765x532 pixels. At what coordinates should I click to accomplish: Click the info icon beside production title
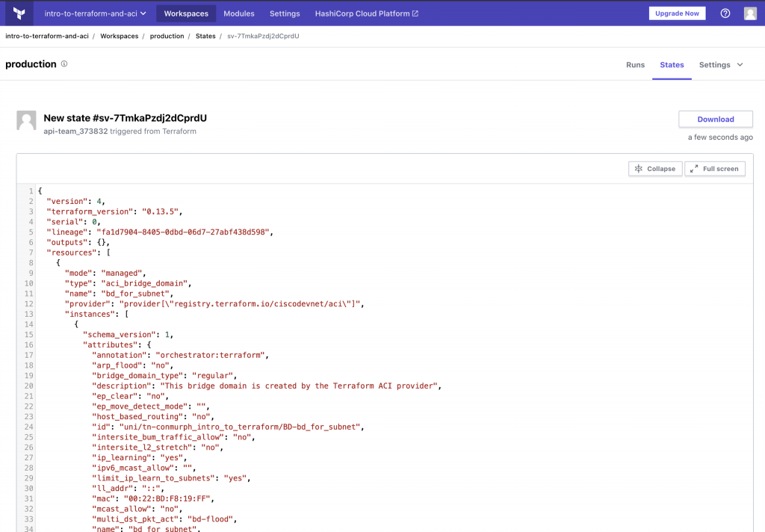point(65,64)
